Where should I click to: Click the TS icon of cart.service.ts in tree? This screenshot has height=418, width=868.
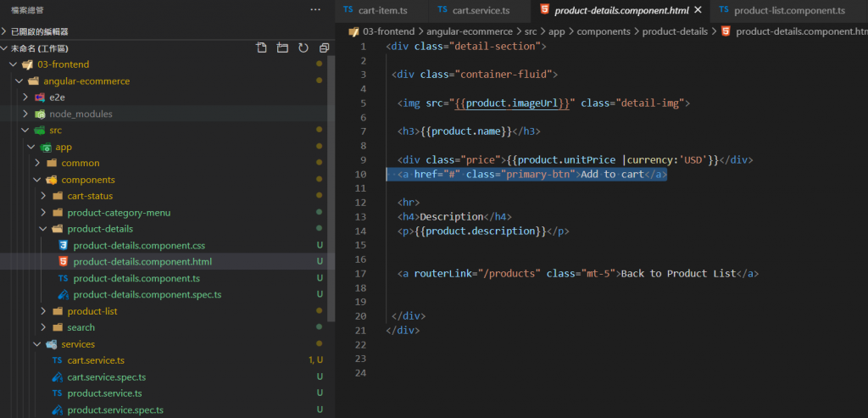point(57,360)
